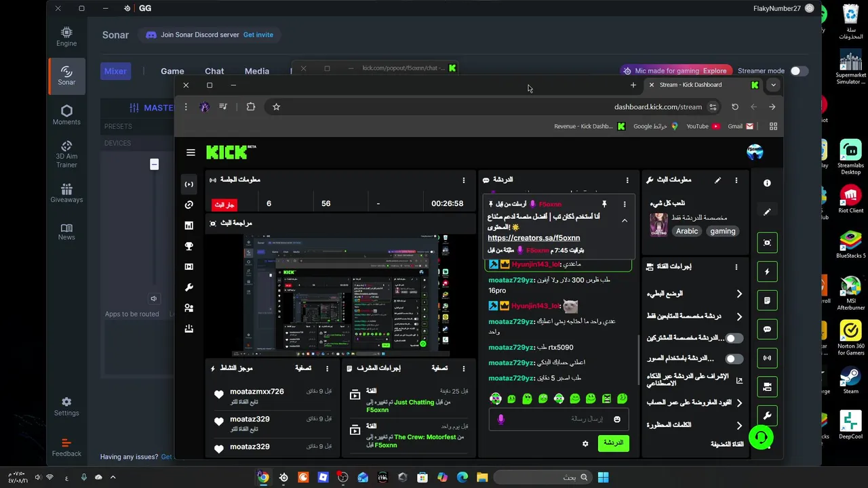Viewport: 868px width, 488px height.
Task: Open Windows Start menu on taskbar
Action: 603,478
